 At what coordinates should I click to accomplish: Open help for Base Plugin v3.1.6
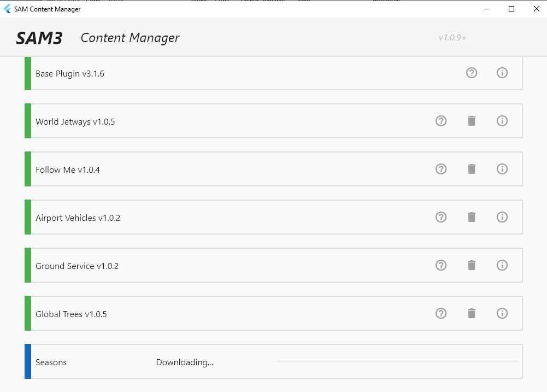click(472, 73)
